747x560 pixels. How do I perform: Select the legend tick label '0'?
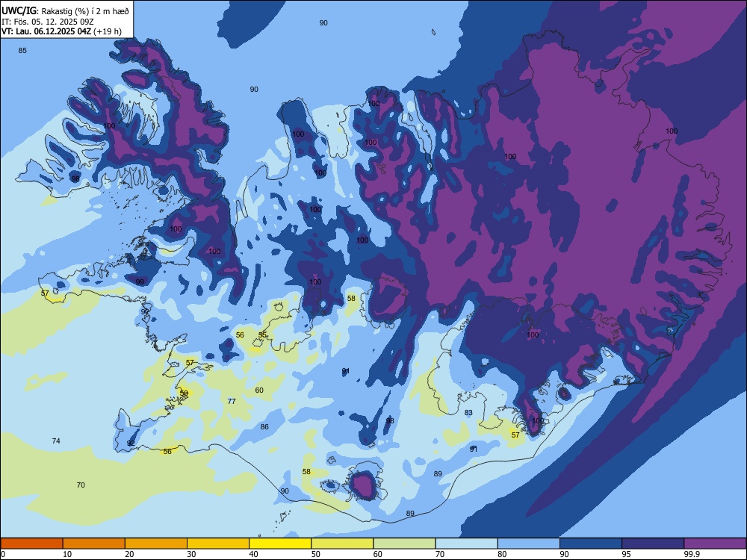pyautogui.click(x=3, y=554)
